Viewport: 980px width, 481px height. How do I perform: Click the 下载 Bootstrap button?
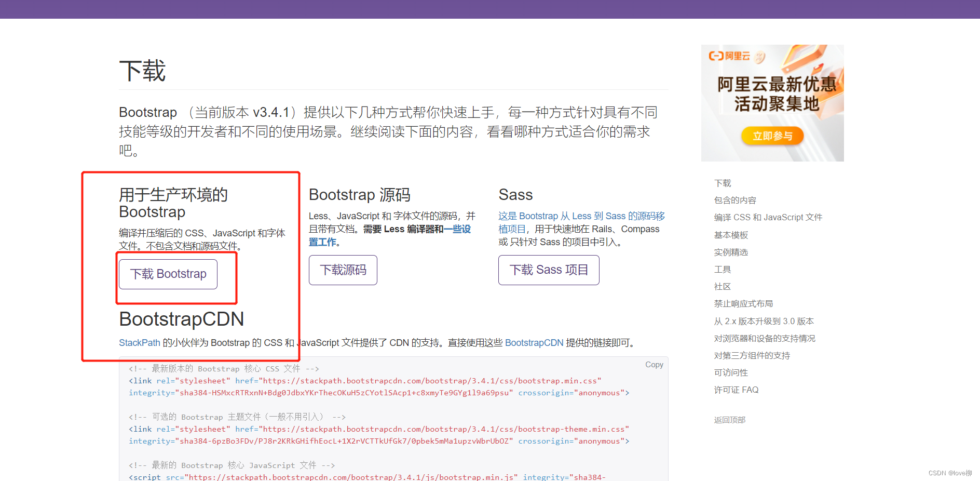pyautogui.click(x=168, y=274)
